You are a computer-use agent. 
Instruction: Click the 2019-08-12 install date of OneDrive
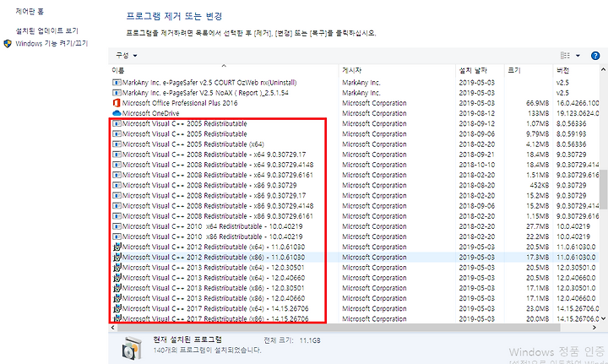pos(476,113)
